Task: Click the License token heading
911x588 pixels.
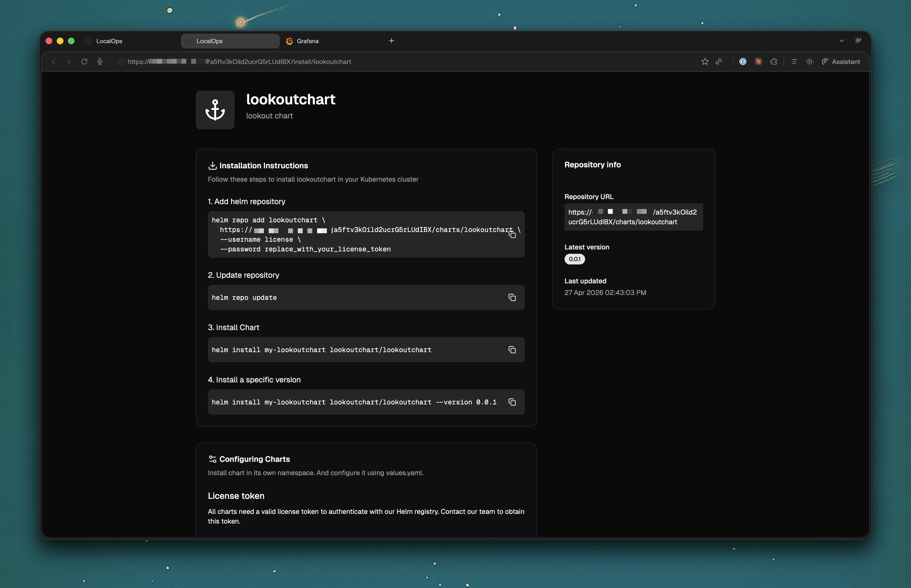Action: pos(236,496)
